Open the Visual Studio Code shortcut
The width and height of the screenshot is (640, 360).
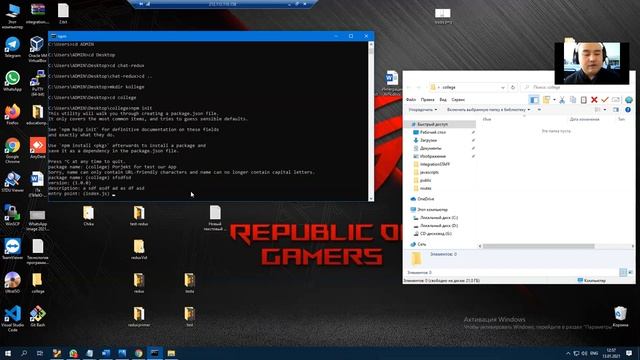(12, 318)
